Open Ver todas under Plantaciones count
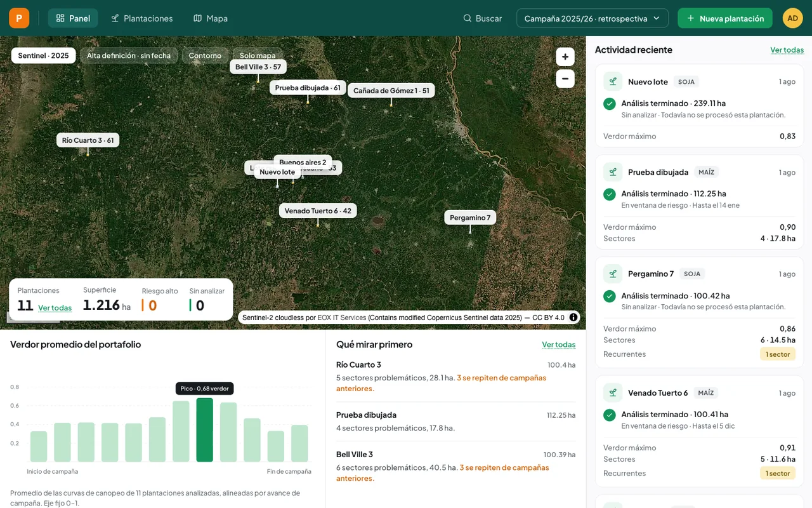This screenshot has width=812, height=508. 55,308
